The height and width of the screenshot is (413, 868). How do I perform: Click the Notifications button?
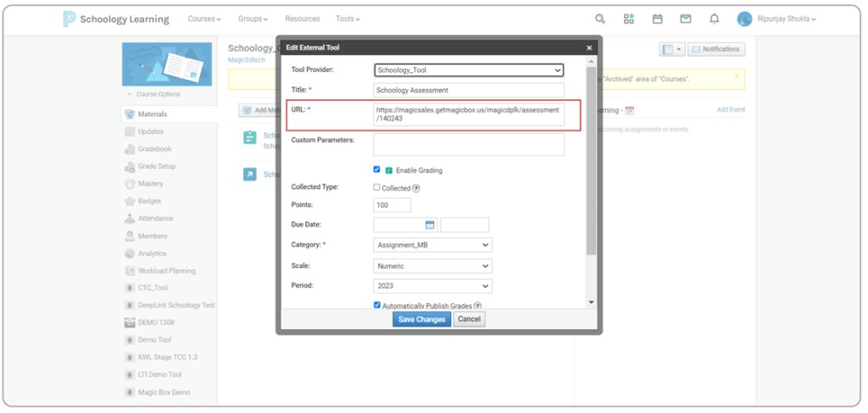716,49
